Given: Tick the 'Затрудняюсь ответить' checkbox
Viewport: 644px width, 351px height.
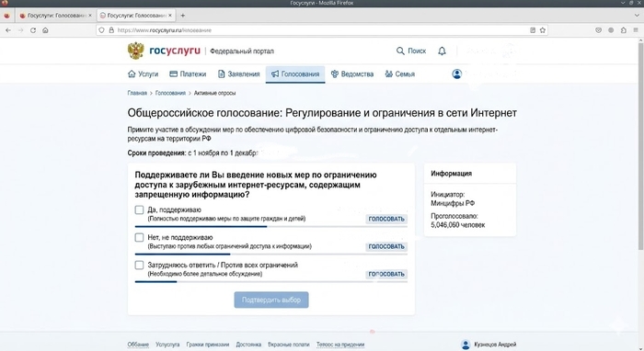Looking at the screenshot, I should click(x=139, y=265).
